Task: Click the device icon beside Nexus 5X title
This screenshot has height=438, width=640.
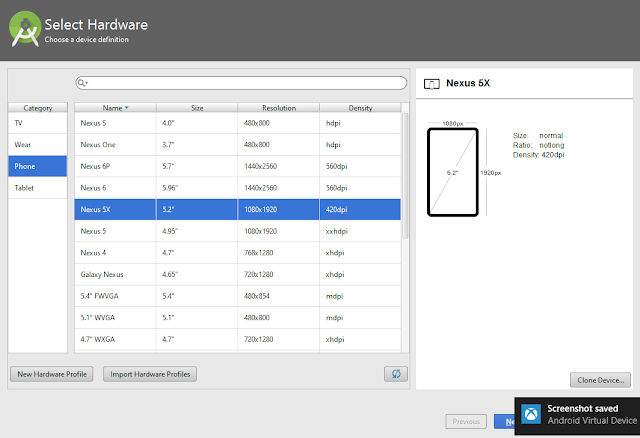Action: (x=431, y=84)
